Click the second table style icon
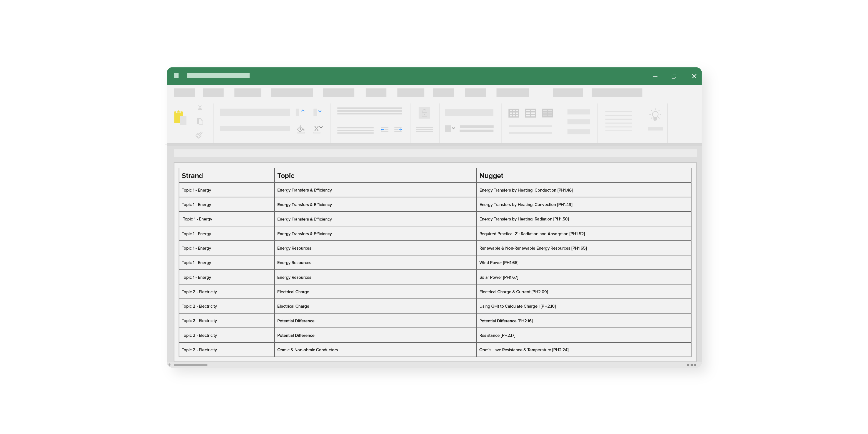This screenshot has height=434, width=868. pos(530,113)
